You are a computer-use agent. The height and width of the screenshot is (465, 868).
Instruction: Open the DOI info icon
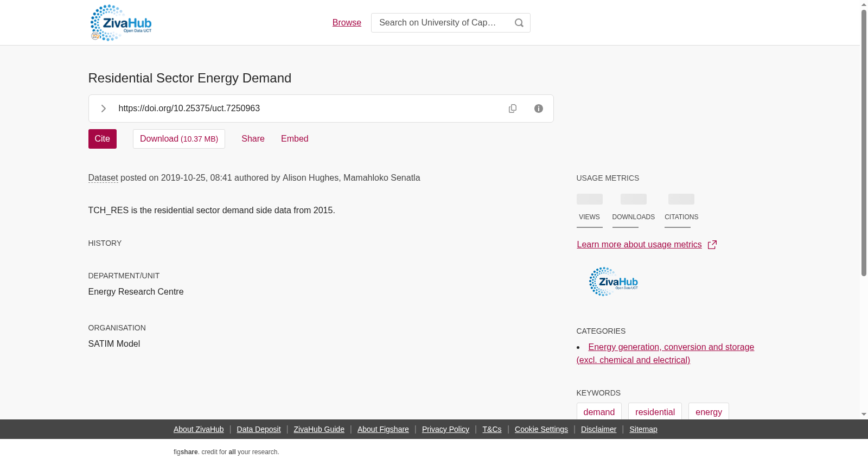pos(539,109)
